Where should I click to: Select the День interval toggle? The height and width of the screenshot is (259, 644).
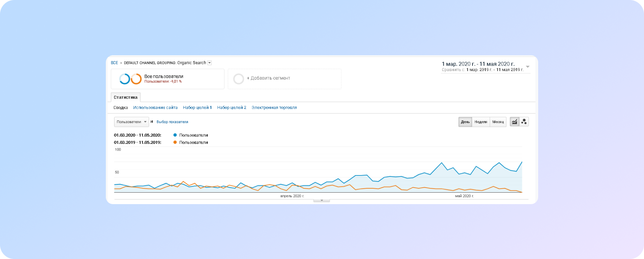465,122
